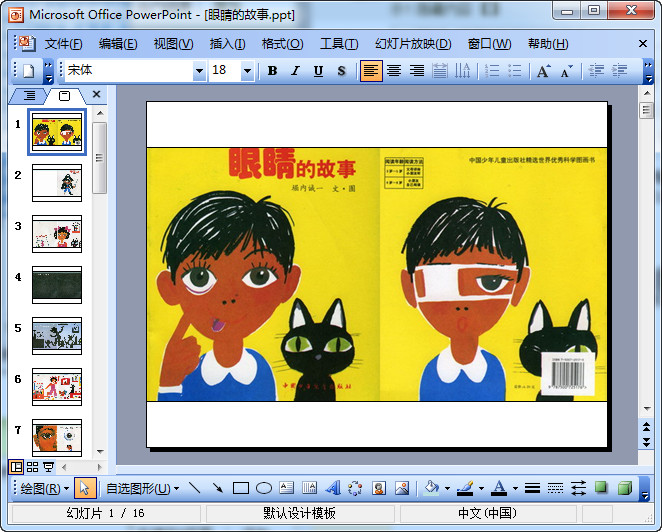This screenshot has height=532, width=662.
Task: Insert WordArt
Action: point(333,489)
